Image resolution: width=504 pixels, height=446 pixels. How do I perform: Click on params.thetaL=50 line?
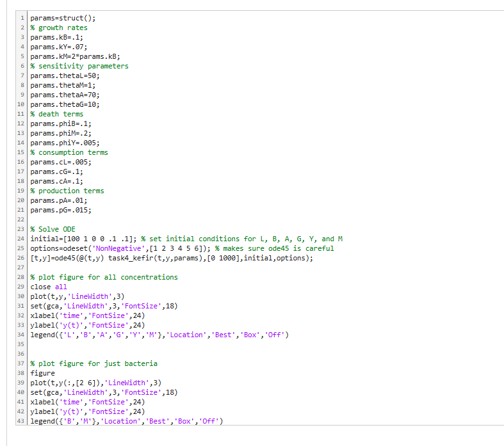pyautogui.click(x=65, y=76)
